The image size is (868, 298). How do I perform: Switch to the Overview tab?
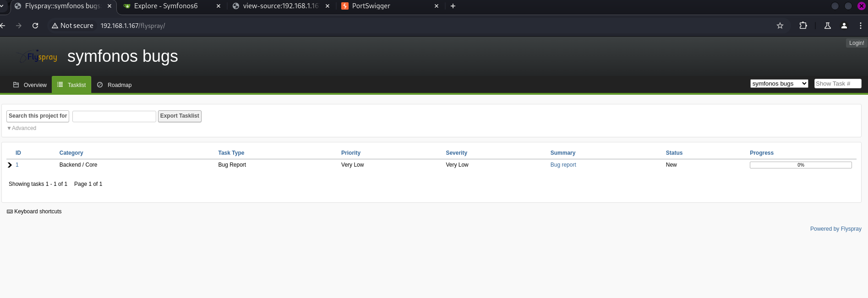point(30,85)
